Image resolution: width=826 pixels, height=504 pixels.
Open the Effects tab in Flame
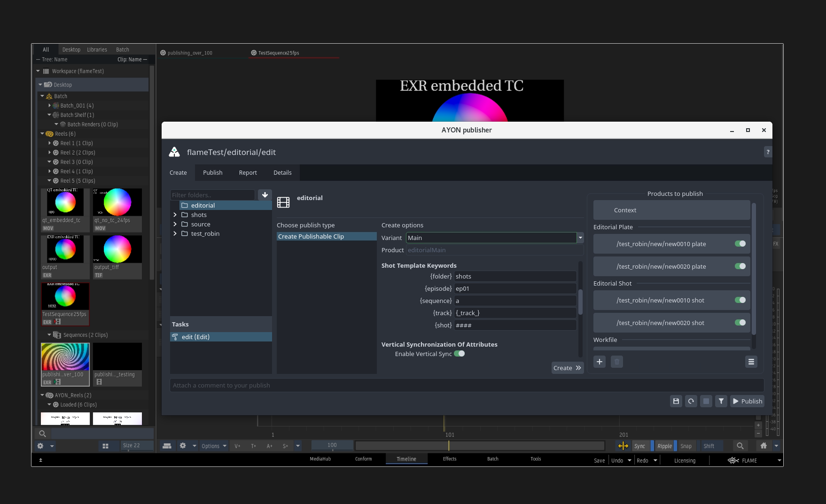[x=450, y=459]
